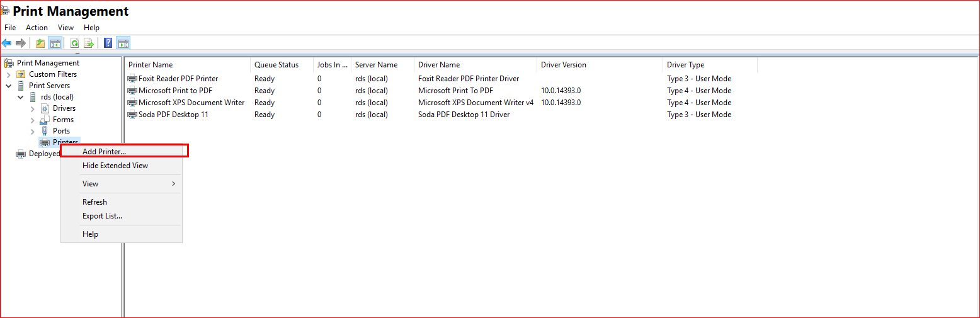Screen dimensions: 980x318
Task: Choose Refresh from the context menu
Action: (x=122, y=202)
